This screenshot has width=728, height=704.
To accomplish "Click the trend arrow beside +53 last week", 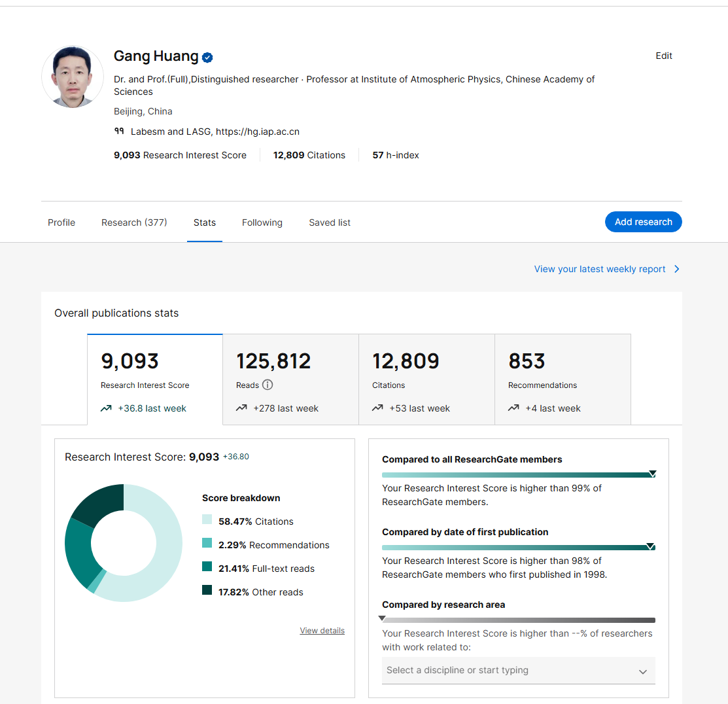I will (377, 408).
